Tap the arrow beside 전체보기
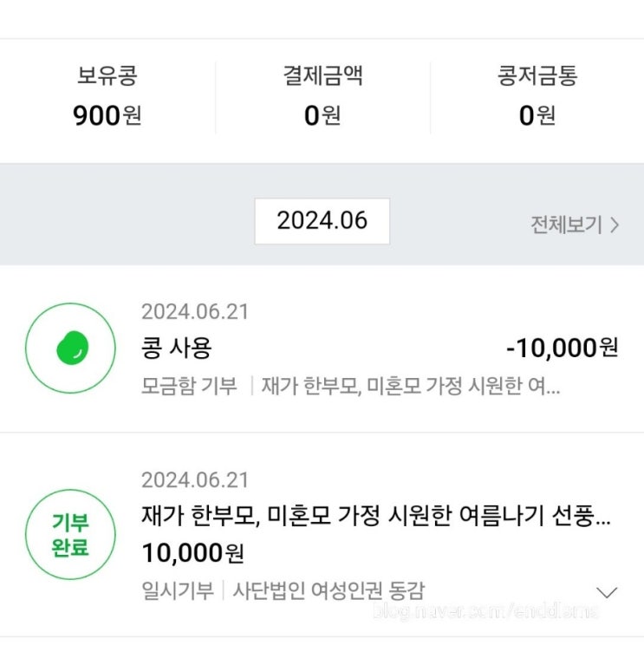The height and width of the screenshot is (645, 644). (615, 225)
